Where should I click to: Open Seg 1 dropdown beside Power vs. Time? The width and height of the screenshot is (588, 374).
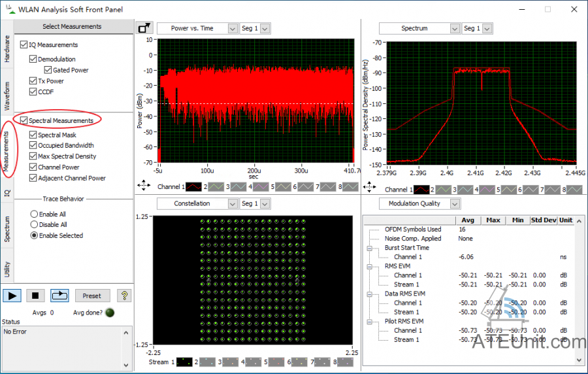(265, 29)
